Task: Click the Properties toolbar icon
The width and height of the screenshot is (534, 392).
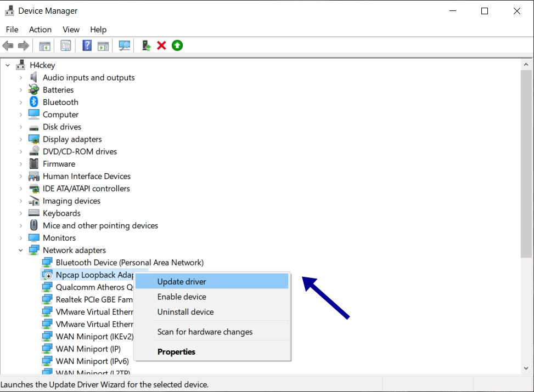Action: pyautogui.click(x=65, y=45)
